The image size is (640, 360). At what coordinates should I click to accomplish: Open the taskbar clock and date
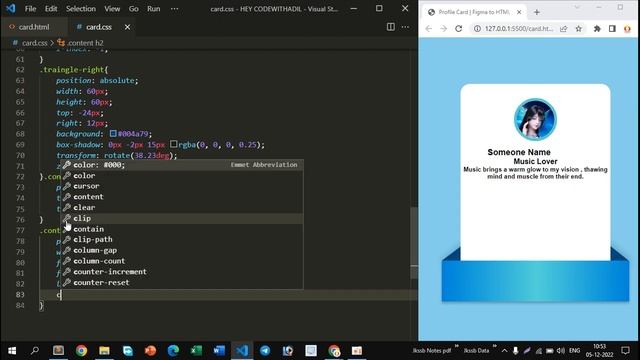(599, 351)
